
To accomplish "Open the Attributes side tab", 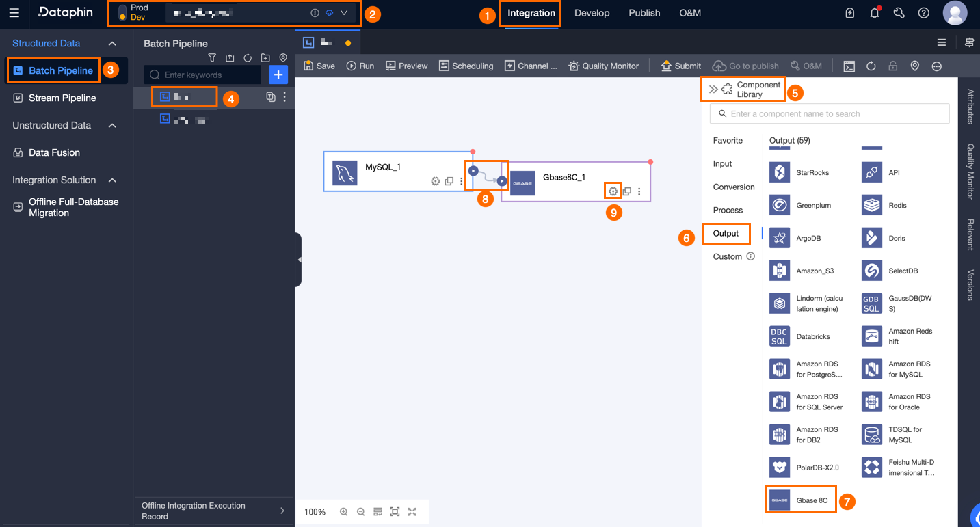I will click(x=970, y=106).
